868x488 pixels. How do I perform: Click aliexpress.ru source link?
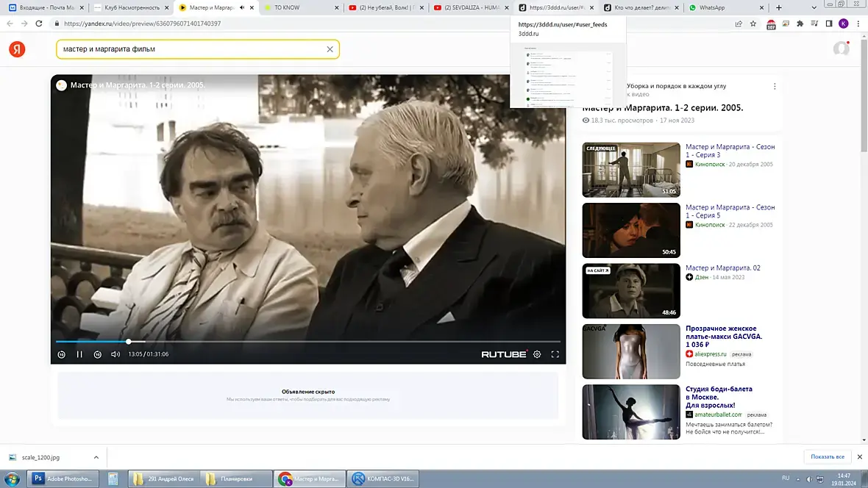click(711, 354)
